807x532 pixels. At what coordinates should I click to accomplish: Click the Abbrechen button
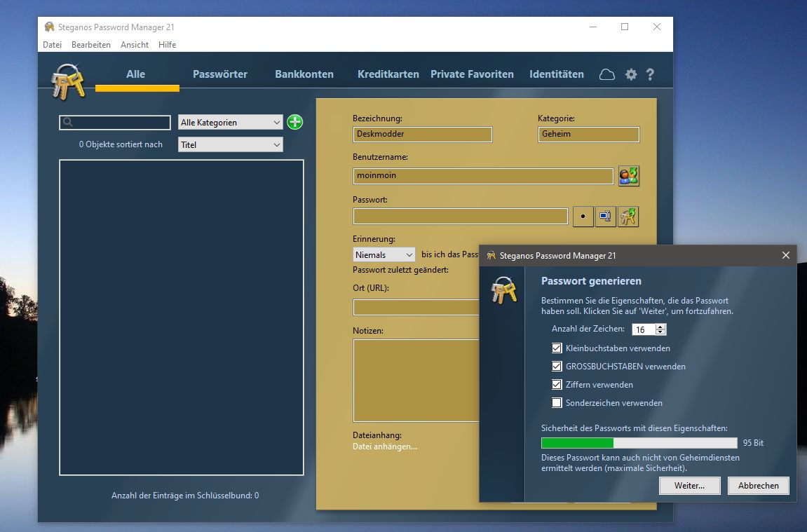[758, 486]
